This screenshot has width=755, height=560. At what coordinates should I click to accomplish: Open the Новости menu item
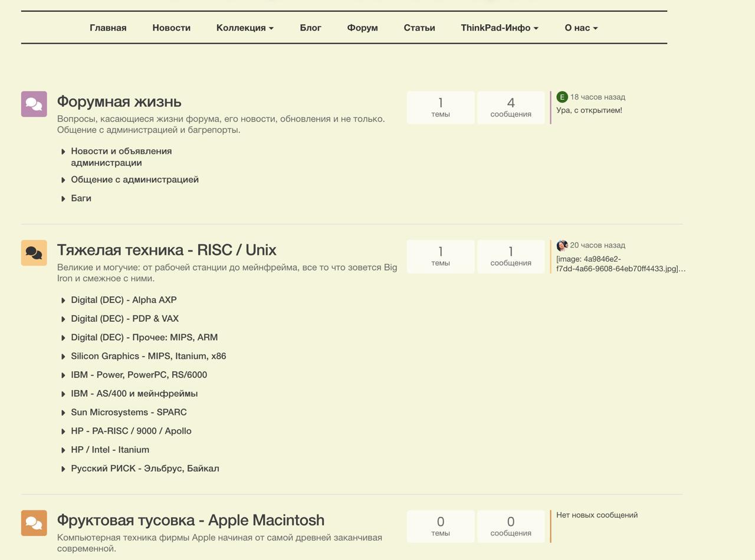click(x=171, y=28)
